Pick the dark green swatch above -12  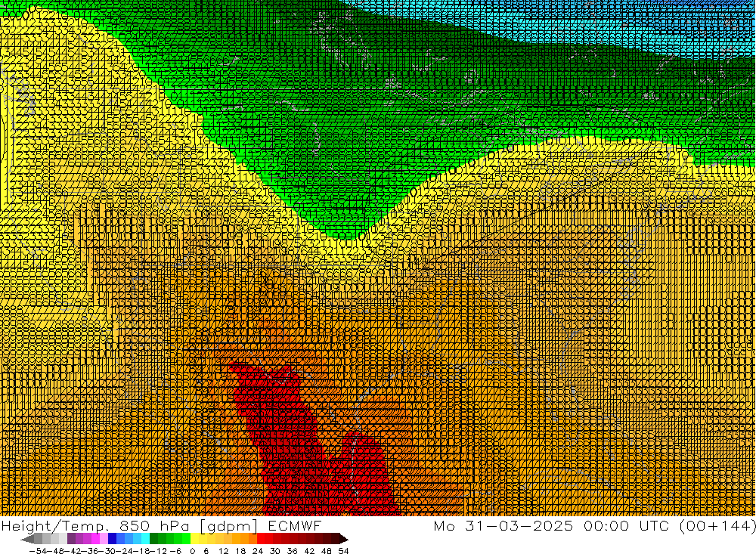coord(153,539)
